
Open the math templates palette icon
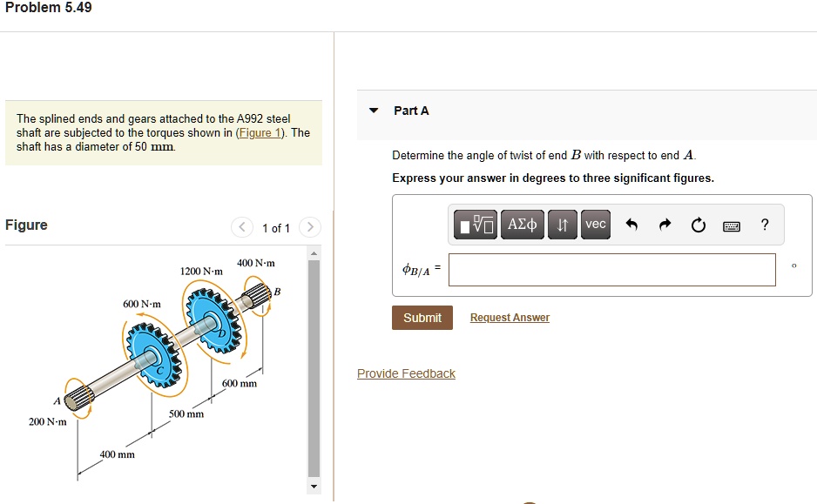474,224
